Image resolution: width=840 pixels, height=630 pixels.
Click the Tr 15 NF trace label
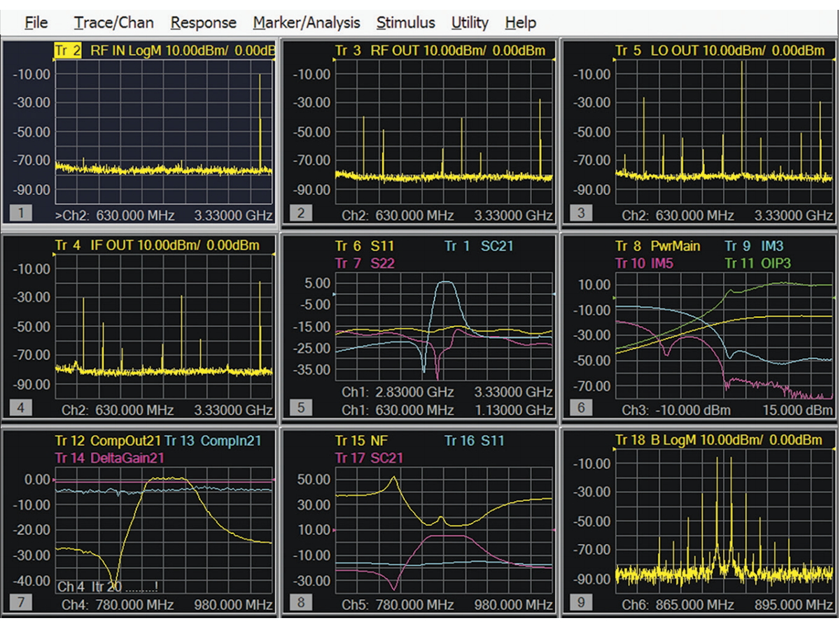coord(360,440)
